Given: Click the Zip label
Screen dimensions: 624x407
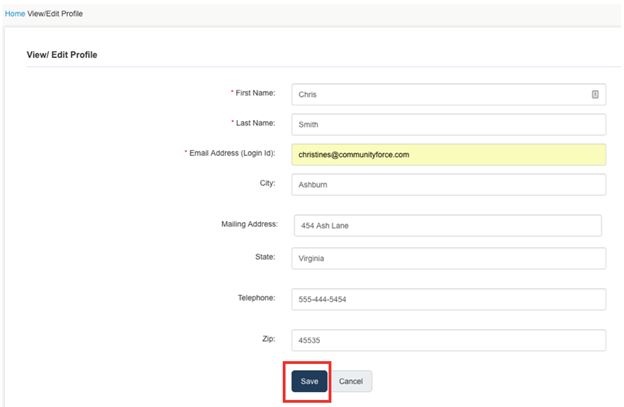Looking at the screenshot, I should [269, 339].
